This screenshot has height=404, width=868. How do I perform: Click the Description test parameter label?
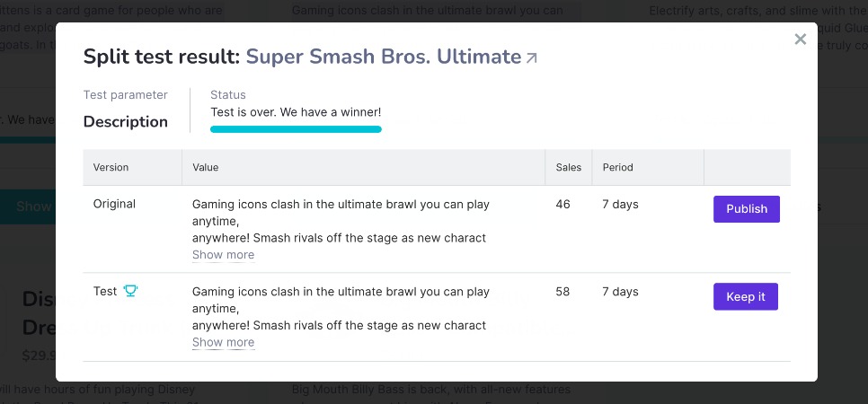(125, 122)
